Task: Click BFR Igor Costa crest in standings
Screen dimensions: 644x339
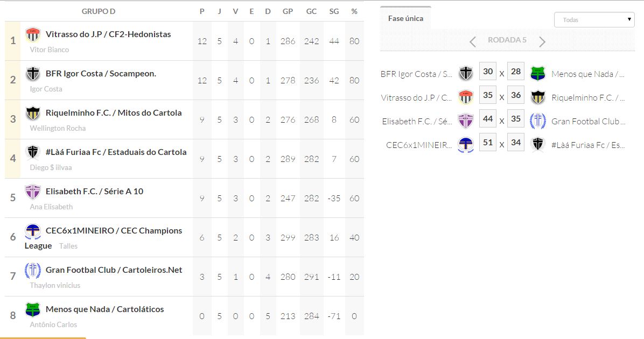Action: [x=33, y=74]
